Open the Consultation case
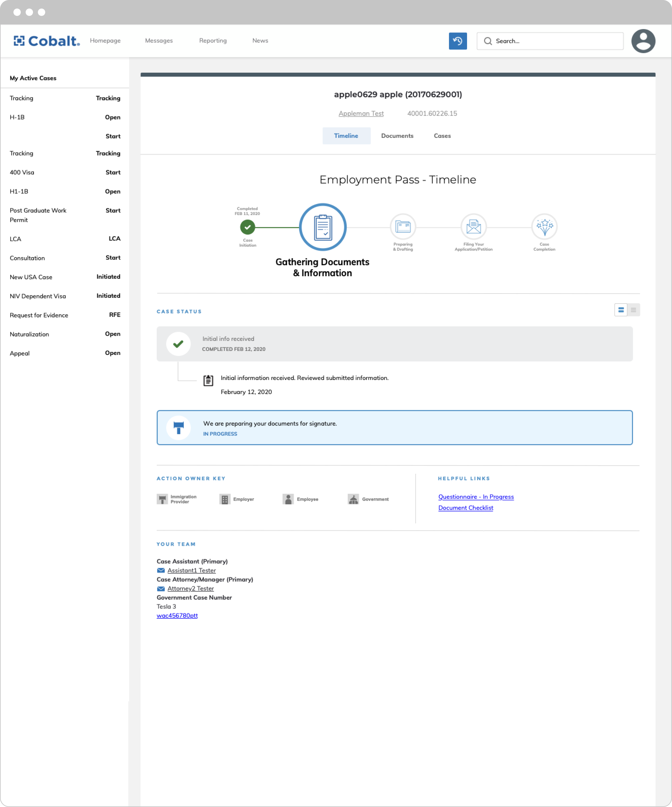 click(x=65, y=258)
